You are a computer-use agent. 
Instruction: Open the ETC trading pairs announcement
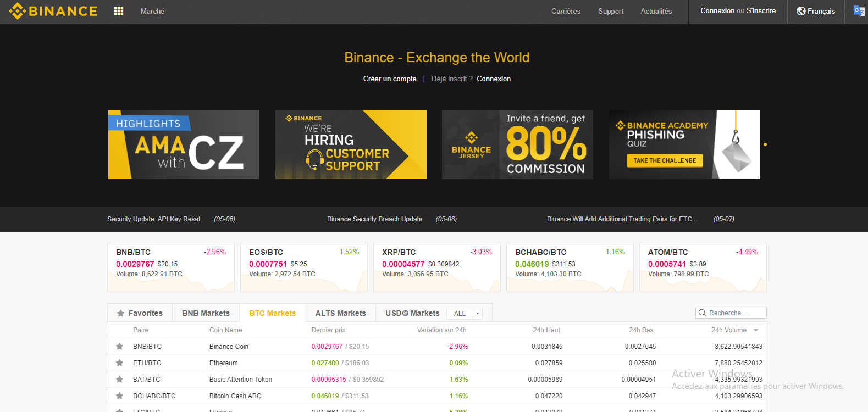[622, 219]
